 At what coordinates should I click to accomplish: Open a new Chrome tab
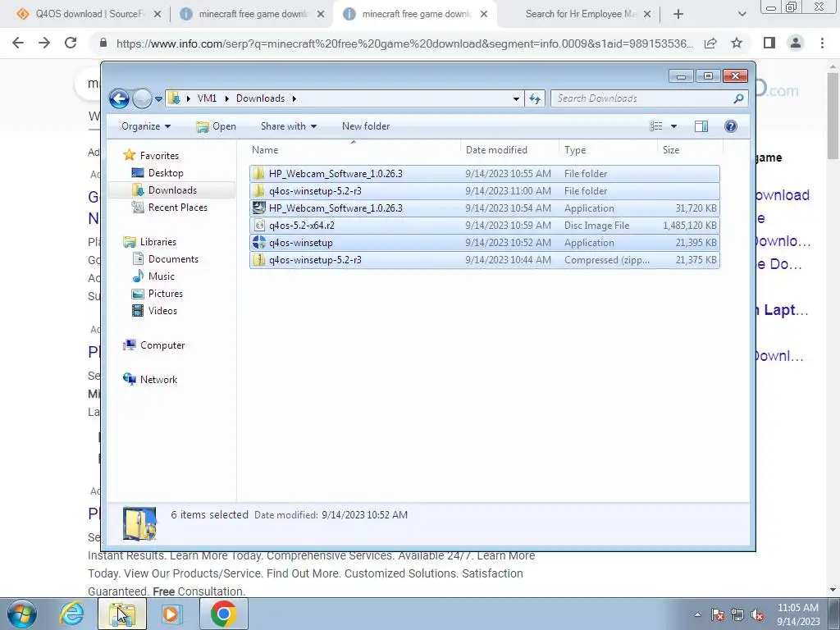coord(678,15)
